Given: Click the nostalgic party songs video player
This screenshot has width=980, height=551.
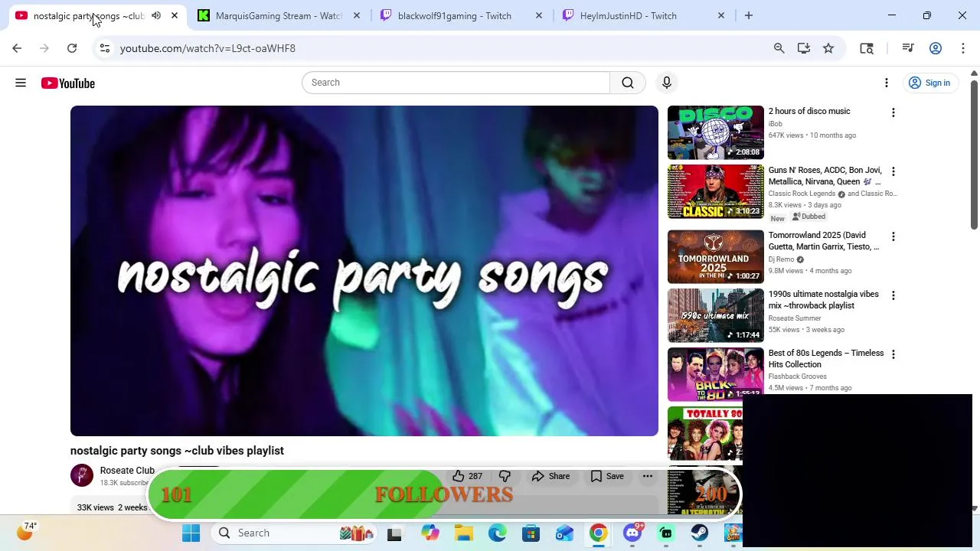Looking at the screenshot, I should (364, 271).
